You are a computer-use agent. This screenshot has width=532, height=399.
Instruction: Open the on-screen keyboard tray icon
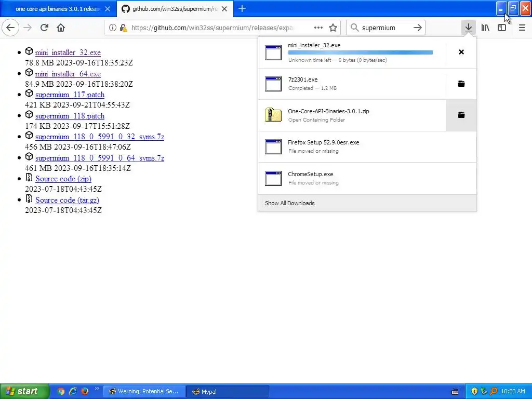click(455, 392)
